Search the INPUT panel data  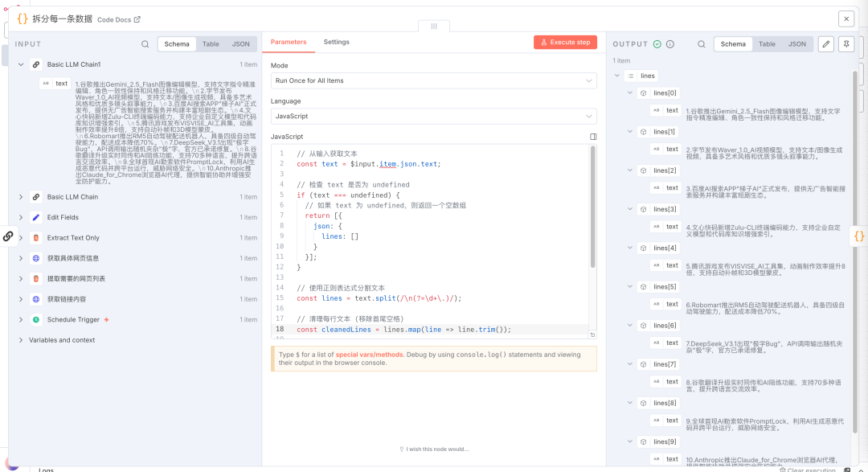145,44
